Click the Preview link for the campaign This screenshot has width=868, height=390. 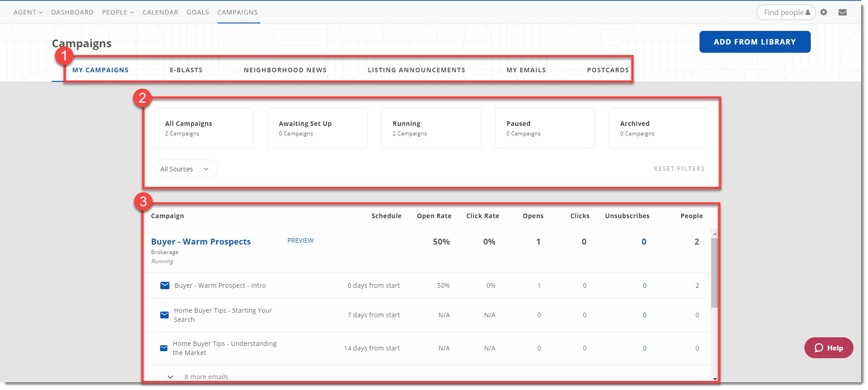pos(300,240)
